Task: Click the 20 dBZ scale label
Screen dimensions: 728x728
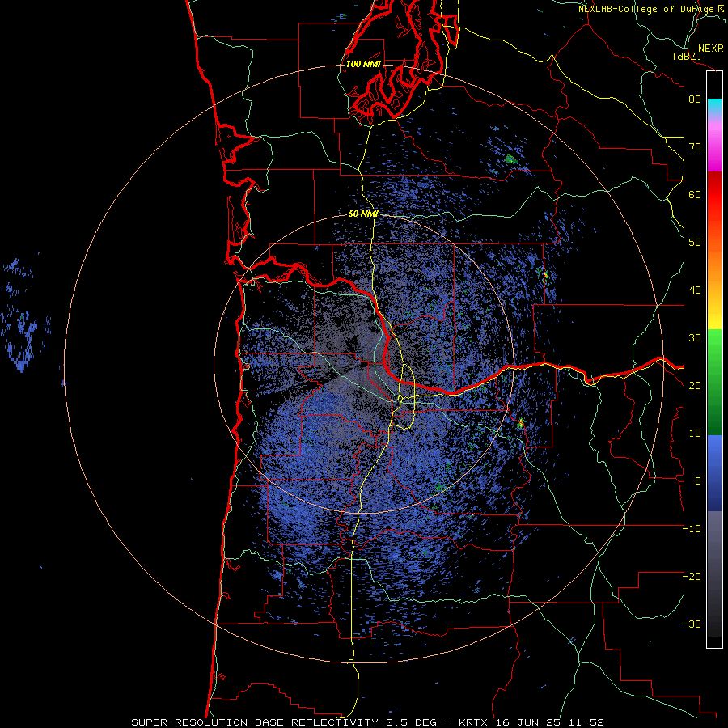Action: (695, 386)
